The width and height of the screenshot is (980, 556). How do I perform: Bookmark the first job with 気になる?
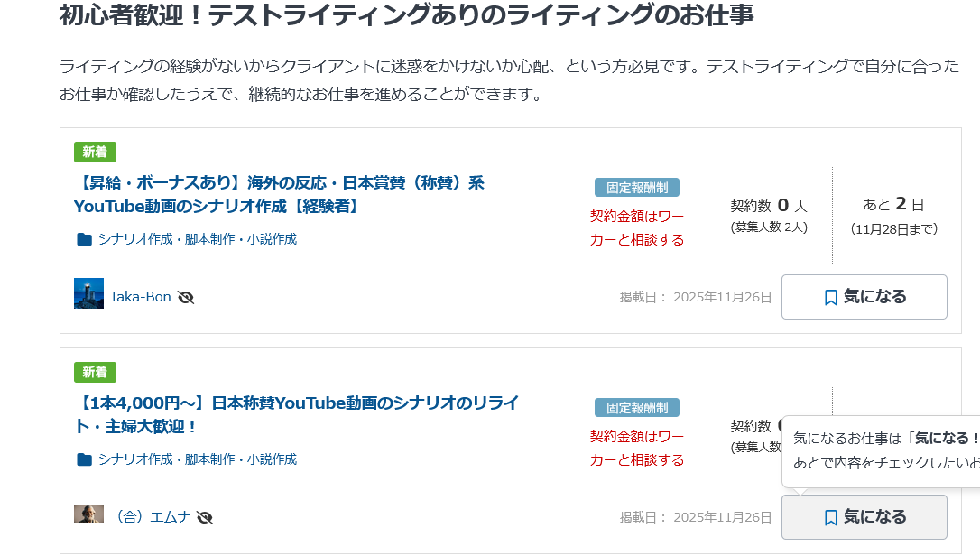click(x=864, y=297)
